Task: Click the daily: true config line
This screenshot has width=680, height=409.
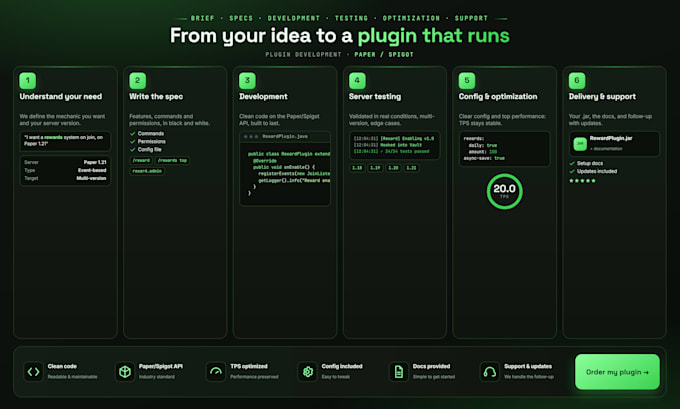Action: [483, 145]
